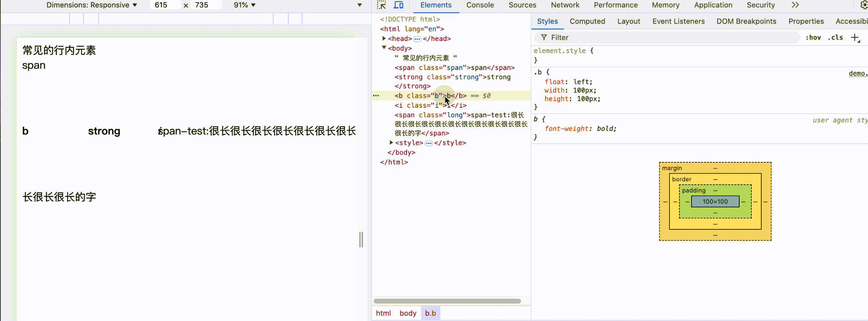This screenshot has width=868, height=321.
Task: Click the strong text in page preview
Action: tap(104, 131)
